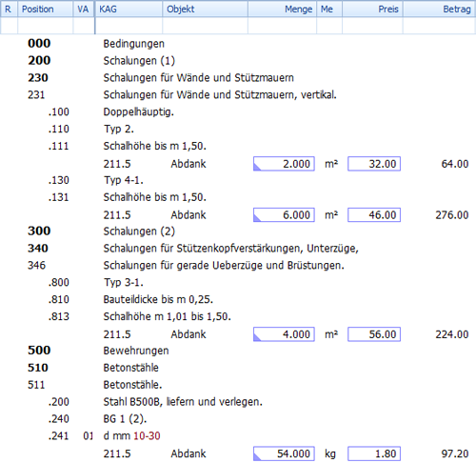Image resolution: width=476 pixels, height=463 pixels.
Task: Select the 000 Bedingungen row
Action: coord(238,44)
